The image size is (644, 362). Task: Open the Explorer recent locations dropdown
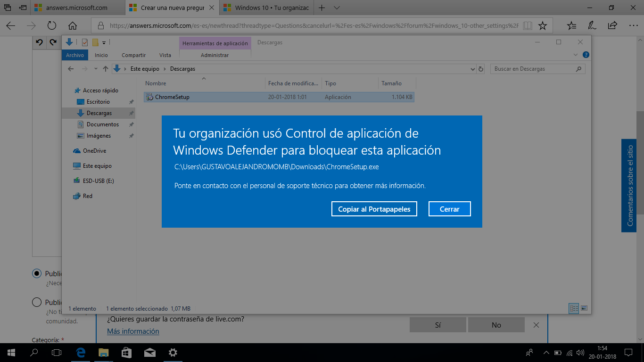tap(96, 69)
